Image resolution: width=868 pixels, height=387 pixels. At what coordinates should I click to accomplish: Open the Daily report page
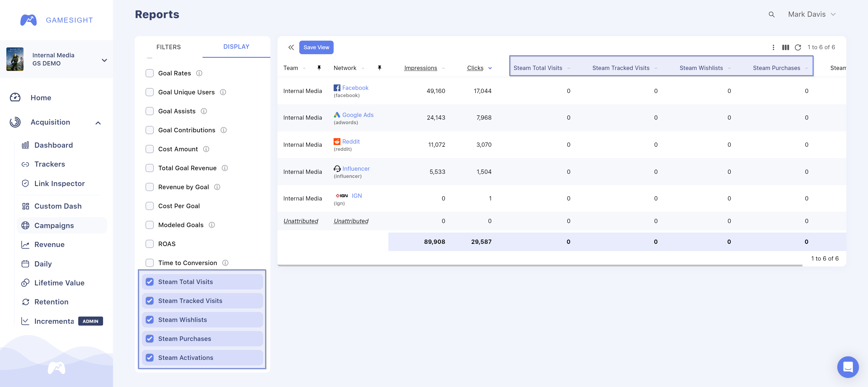[x=43, y=264]
